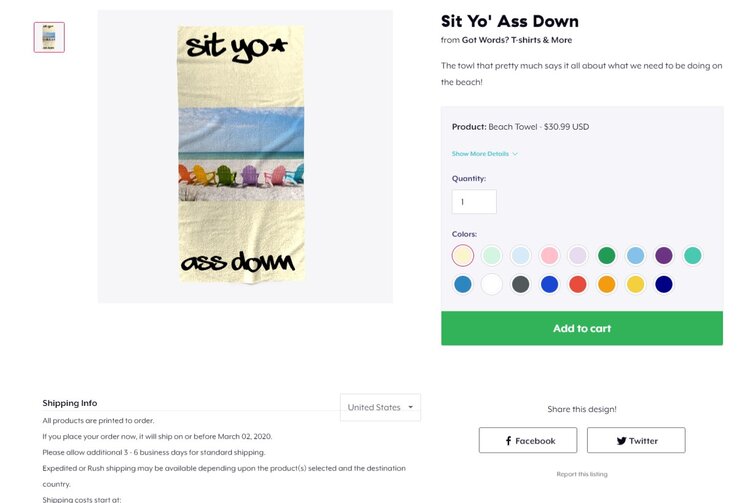
Task: Select the teal color swatch
Action: [692, 255]
